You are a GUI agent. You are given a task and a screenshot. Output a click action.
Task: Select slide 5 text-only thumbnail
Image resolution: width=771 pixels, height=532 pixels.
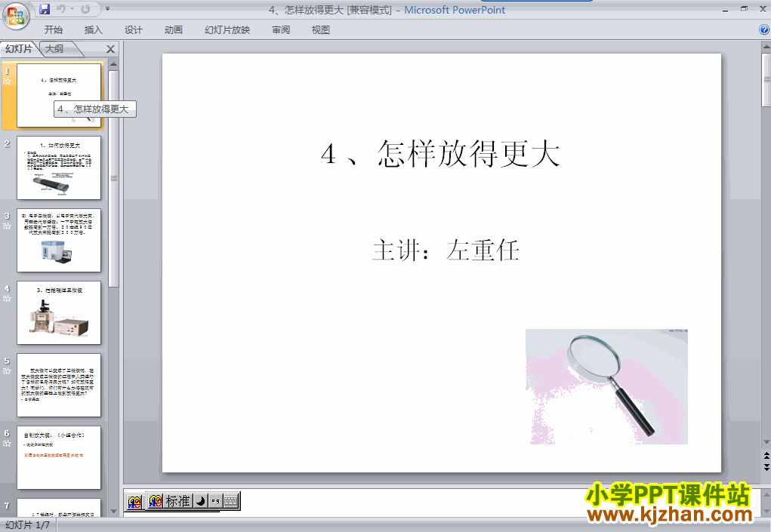click(59, 385)
